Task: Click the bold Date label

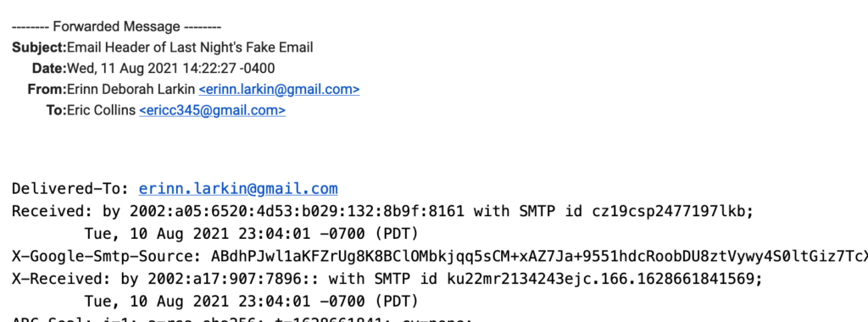Action: pyautogui.click(x=49, y=69)
